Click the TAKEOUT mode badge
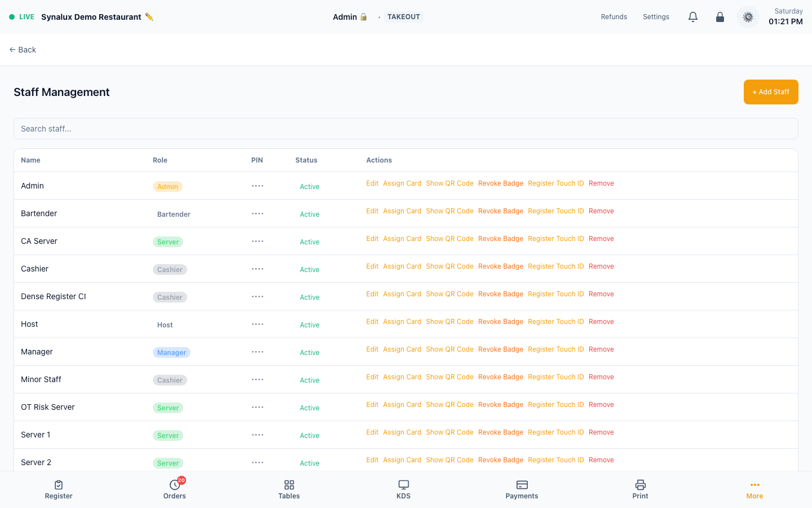This screenshot has height=508, width=812. (x=404, y=17)
